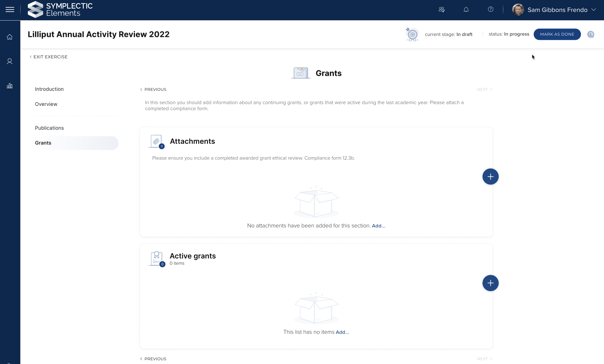Open the exercise information icon
The image size is (604, 364).
click(x=591, y=34)
